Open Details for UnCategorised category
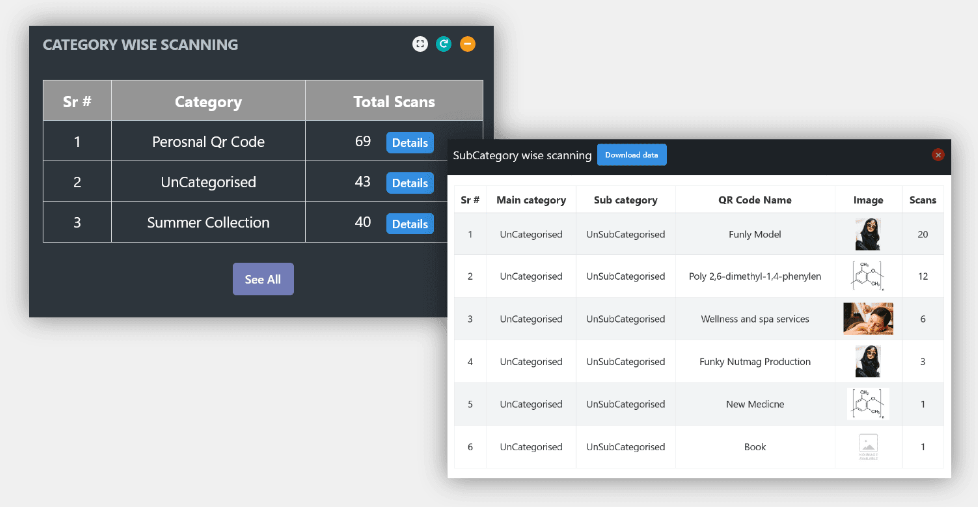The height and width of the screenshot is (507, 978). (409, 183)
